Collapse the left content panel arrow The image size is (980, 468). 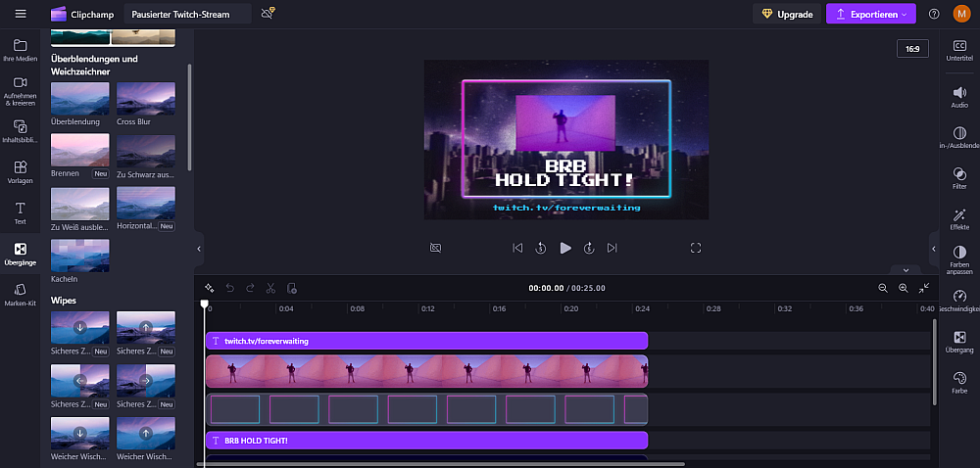pyautogui.click(x=199, y=249)
